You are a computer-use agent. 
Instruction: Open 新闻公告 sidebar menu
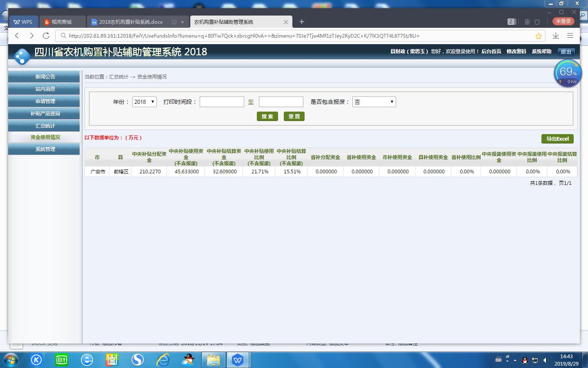pos(44,77)
